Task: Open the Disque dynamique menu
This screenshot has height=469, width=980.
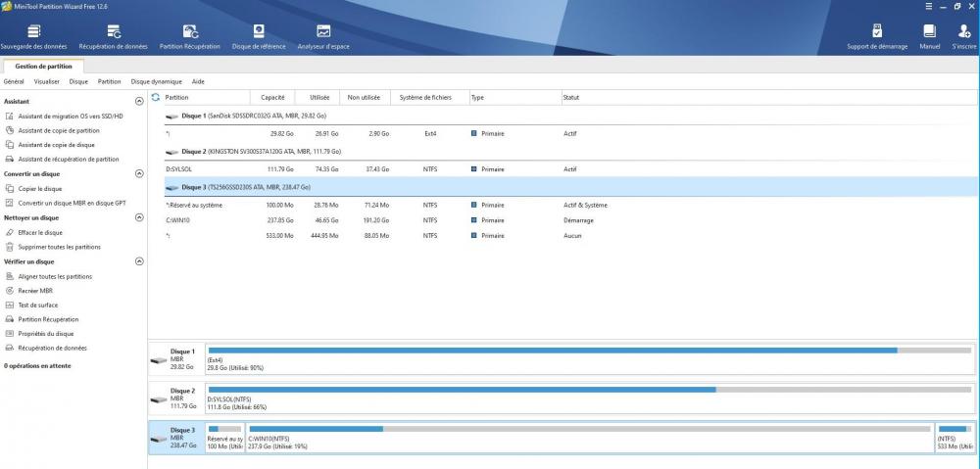Action: coord(157,81)
